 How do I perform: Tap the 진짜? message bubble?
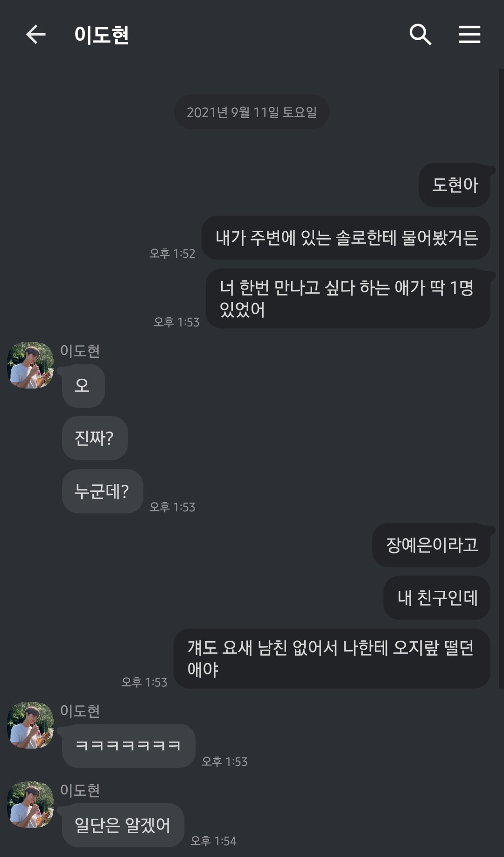tap(95, 438)
